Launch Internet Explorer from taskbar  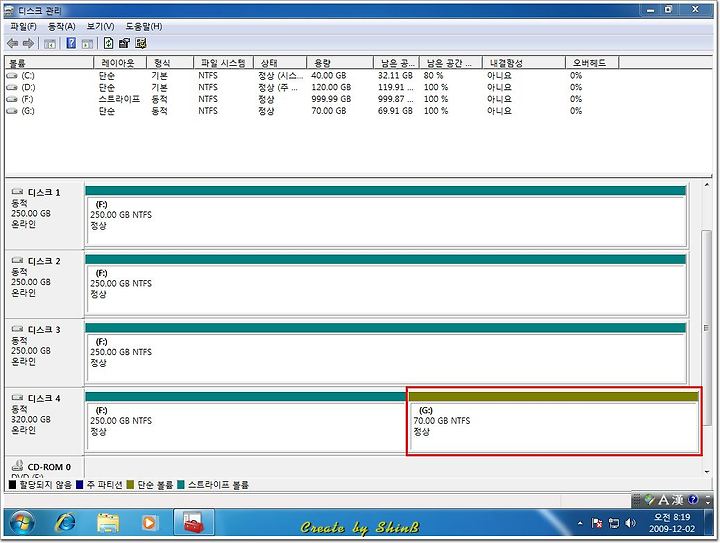coord(66,522)
